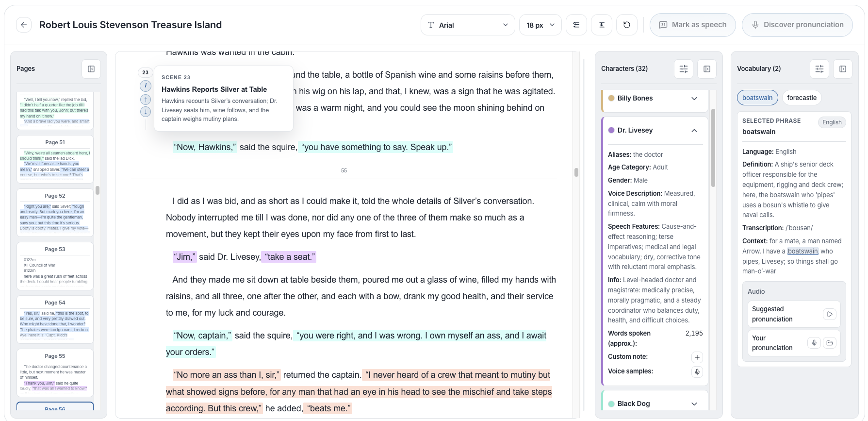Click the quote "Now, Hawkins,"
The width and height of the screenshot is (868, 421).
click(x=205, y=147)
